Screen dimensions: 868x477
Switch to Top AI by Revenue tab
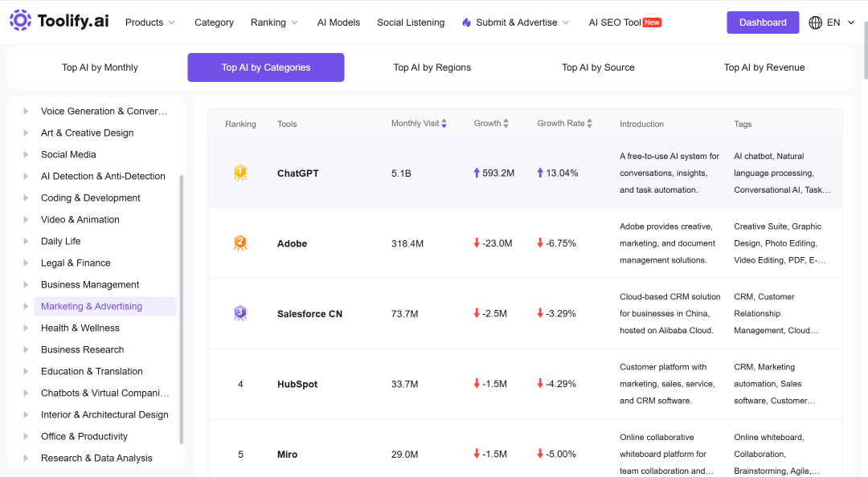(764, 67)
